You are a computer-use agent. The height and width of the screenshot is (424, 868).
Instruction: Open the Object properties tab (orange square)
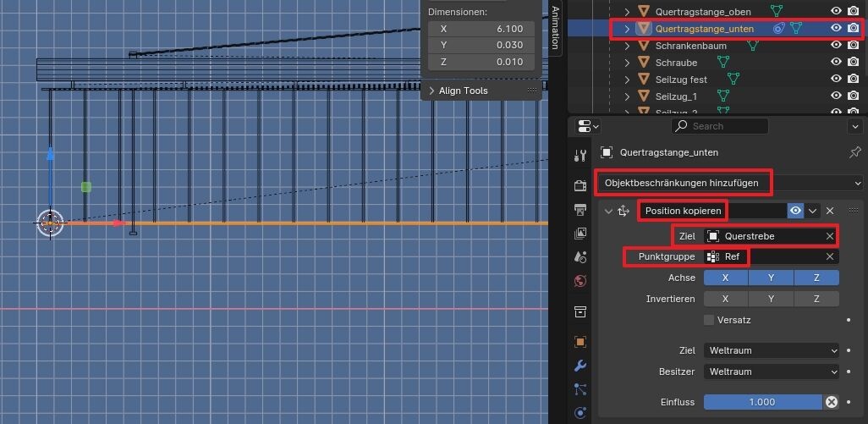click(x=580, y=342)
